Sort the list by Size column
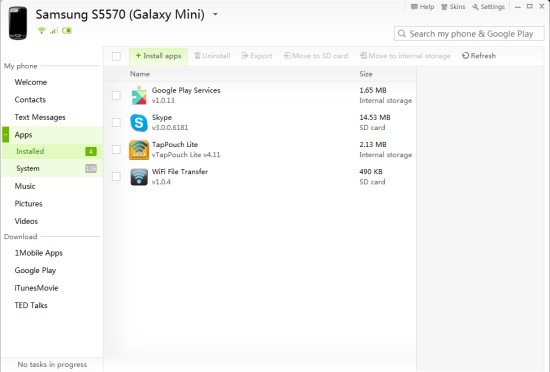Image resolution: width=550 pixels, height=372 pixels. (x=366, y=74)
